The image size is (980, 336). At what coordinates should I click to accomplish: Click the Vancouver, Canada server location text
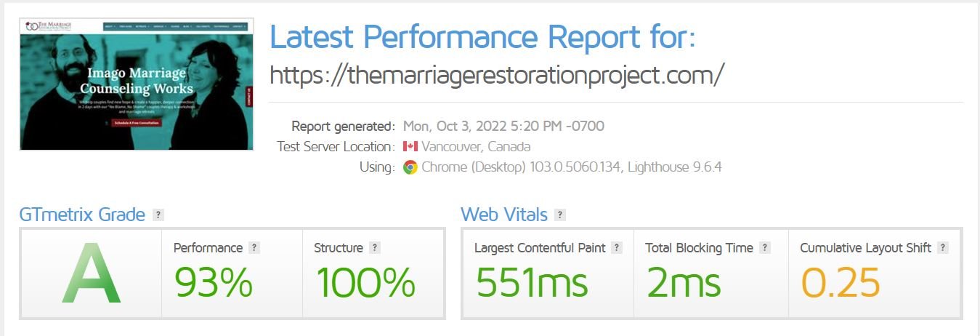pos(476,146)
